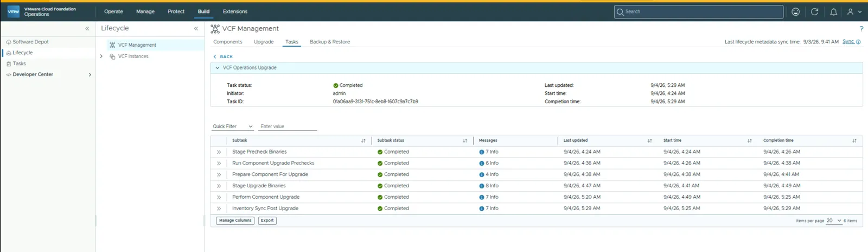Click the Software Depot sidebar icon

[x=9, y=42]
